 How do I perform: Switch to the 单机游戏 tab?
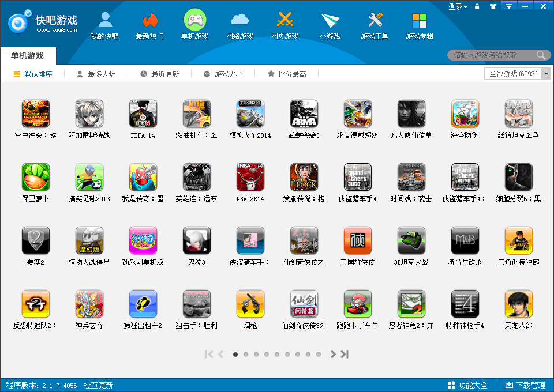[x=27, y=56]
